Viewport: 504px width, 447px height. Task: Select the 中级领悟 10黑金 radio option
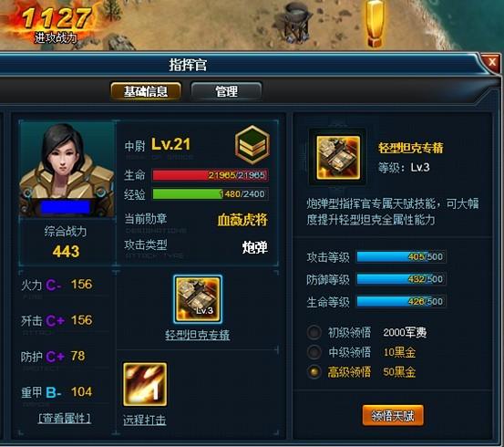click(314, 352)
